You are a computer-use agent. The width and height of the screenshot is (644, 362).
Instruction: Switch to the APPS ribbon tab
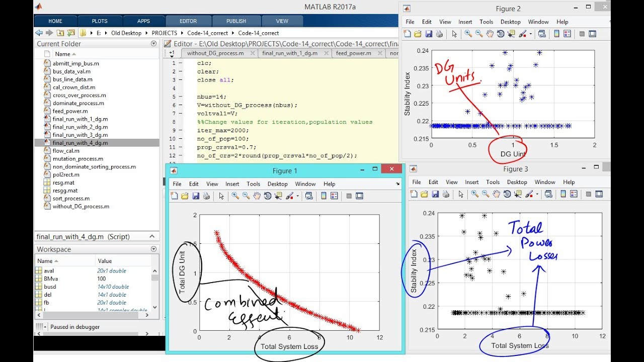point(143,21)
